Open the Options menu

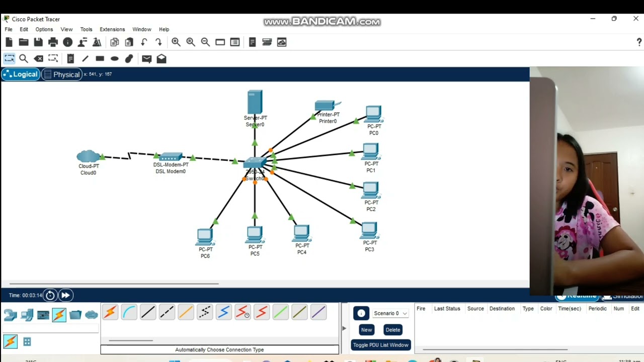coord(44,29)
